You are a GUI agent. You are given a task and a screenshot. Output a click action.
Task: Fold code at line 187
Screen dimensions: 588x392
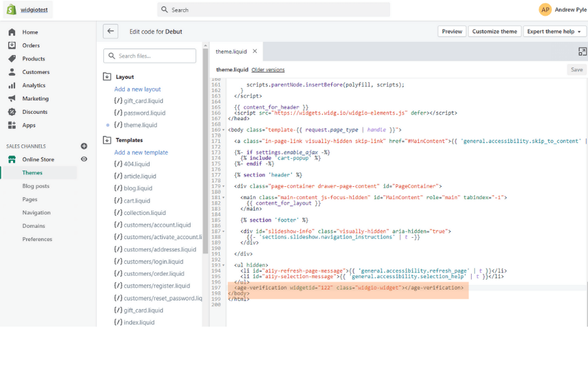pos(224,231)
